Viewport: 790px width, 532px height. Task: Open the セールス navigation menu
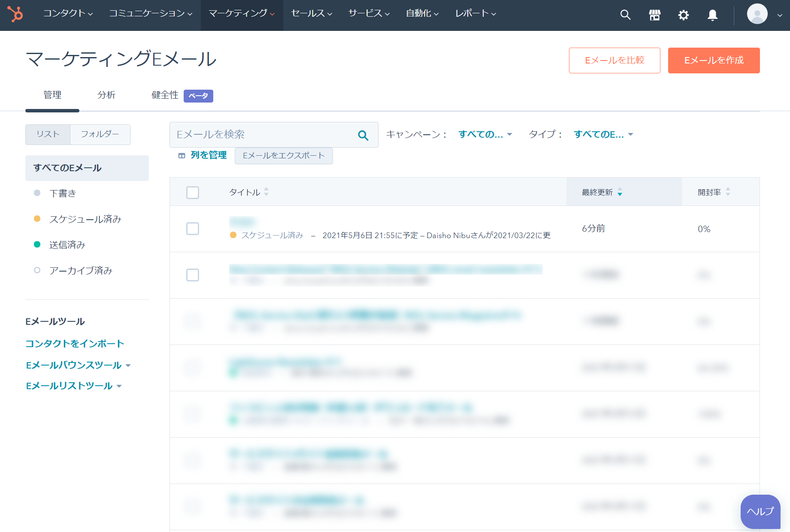pyautogui.click(x=312, y=14)
